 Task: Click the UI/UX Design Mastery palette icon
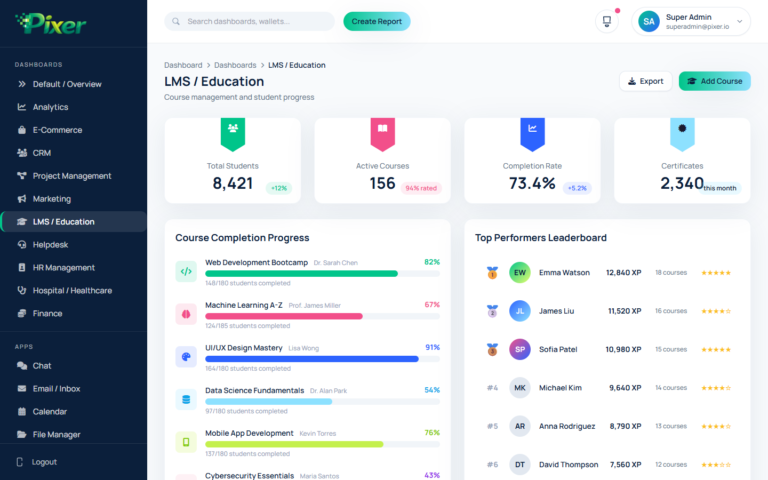[x=186, y=357]
